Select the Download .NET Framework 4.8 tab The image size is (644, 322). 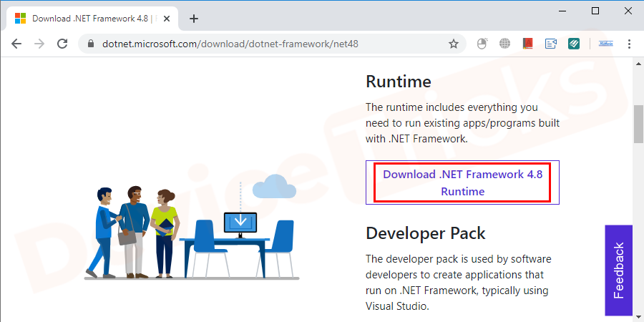pyautogui.click(x=93, y=19)
